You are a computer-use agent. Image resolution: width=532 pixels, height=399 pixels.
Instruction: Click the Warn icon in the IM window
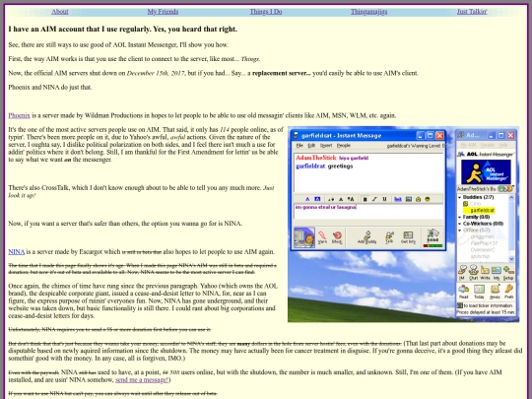pos(322,237)
